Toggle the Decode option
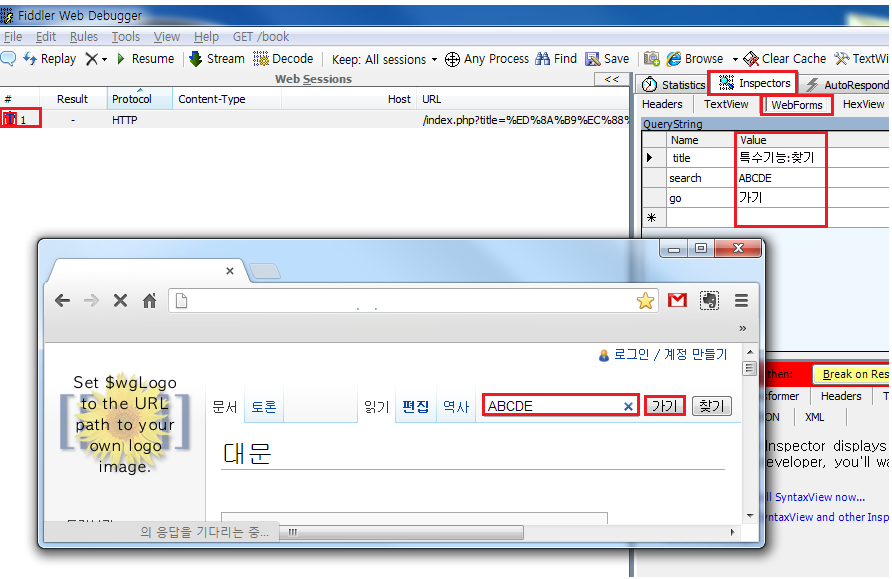 [283, 59]
